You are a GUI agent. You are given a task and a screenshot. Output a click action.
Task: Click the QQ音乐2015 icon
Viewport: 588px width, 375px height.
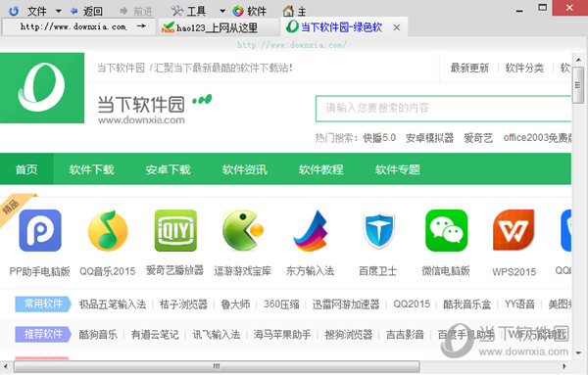tap(108, 230)
